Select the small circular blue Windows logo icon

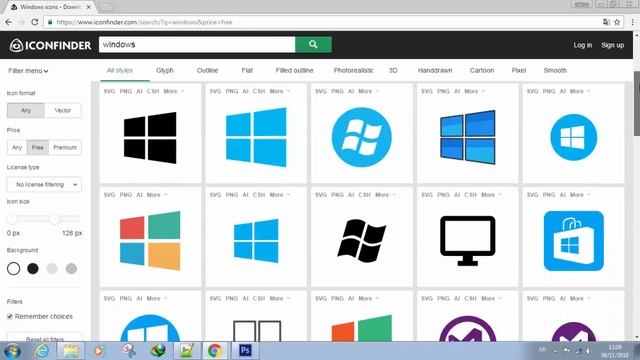point(573,137)
